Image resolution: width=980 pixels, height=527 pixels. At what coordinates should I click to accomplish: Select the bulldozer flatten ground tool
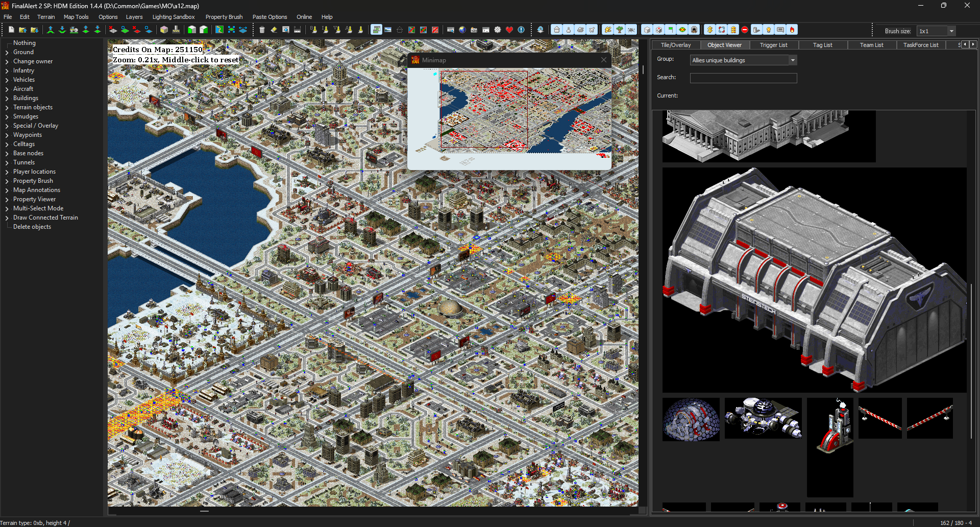74,30
